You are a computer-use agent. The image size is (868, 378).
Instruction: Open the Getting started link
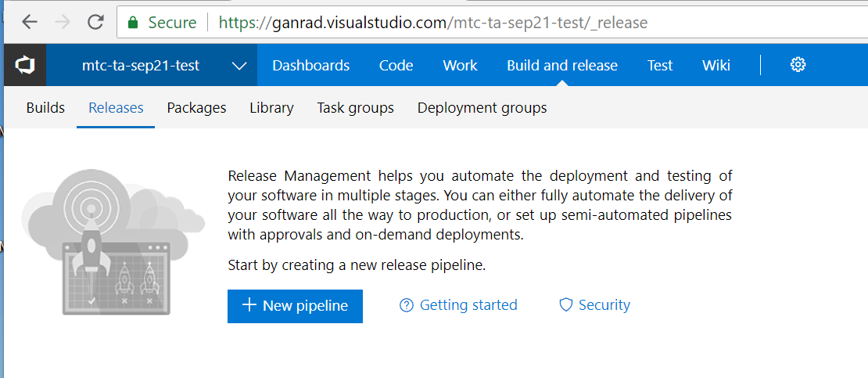(x=468, y=305)
